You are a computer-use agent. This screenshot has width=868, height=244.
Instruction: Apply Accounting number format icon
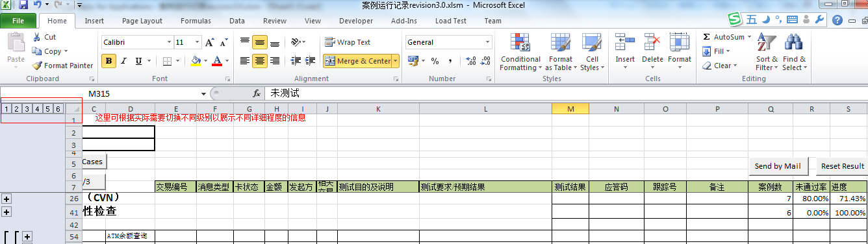click(413, 61)
